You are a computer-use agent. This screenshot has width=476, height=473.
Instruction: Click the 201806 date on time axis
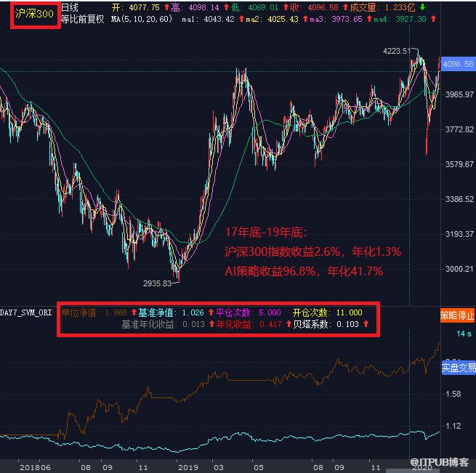point(35,467)
